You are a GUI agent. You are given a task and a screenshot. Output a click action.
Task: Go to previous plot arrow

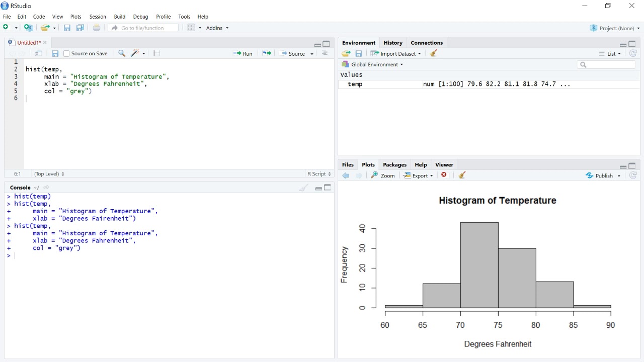(x=346, y=175)
